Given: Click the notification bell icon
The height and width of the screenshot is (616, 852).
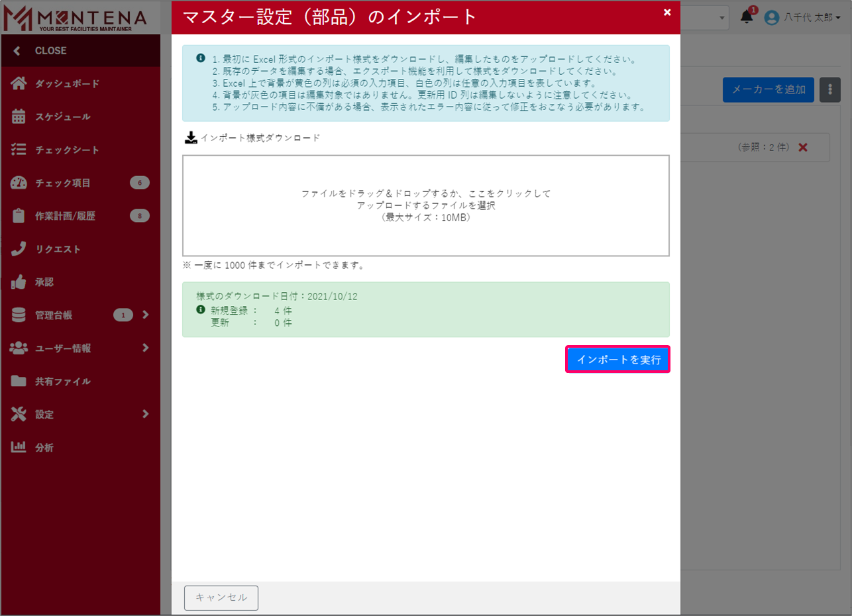Looking at the screenshot, I should click(747, 18).
